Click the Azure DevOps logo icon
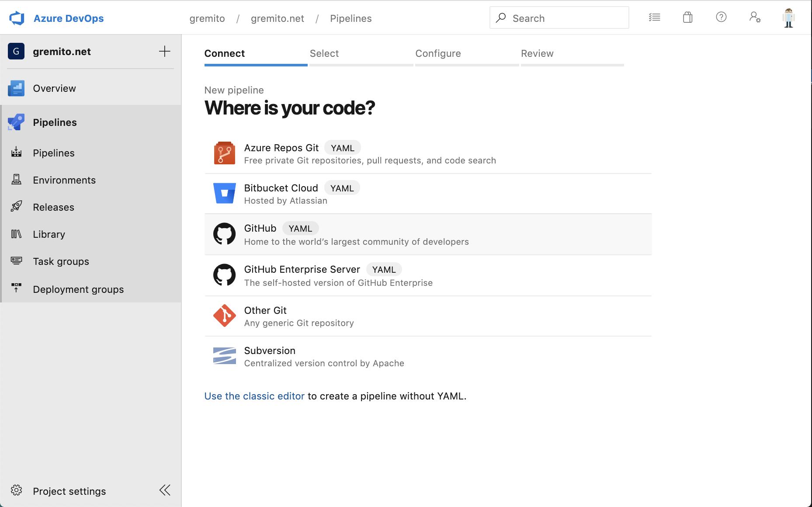 point(17,18)
